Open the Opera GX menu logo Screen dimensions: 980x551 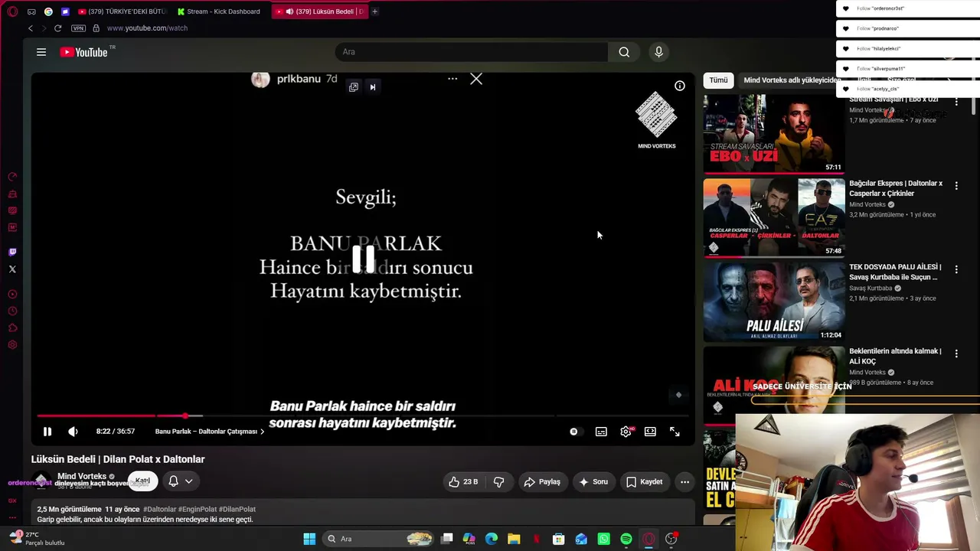(11, 11)
